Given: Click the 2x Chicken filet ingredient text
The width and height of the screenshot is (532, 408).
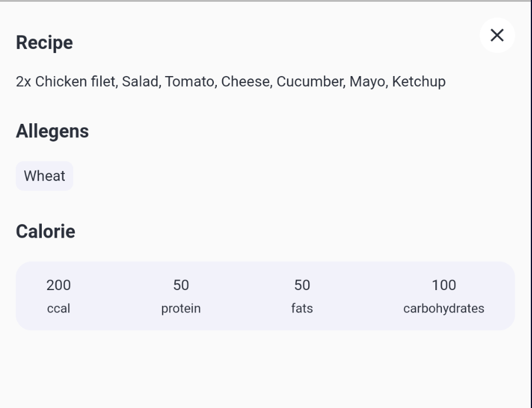Looking at the screenshot, I should [x=67, y=82].
